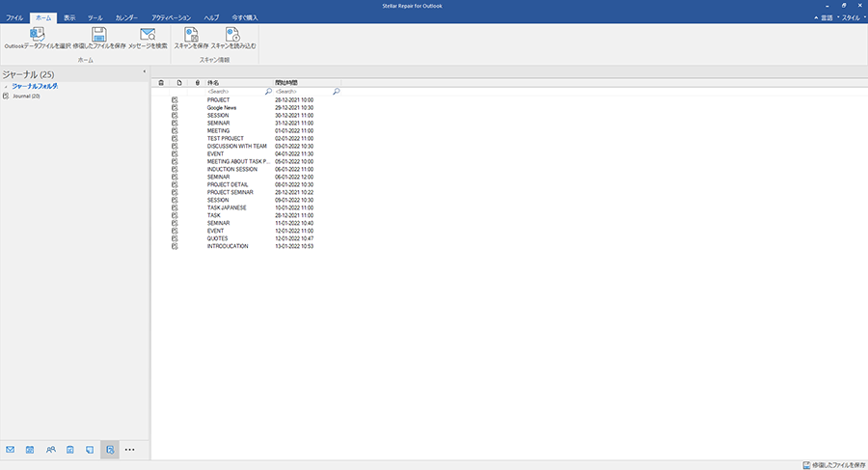Image resolution: width=868 pixels, height=470 pixels.
Task: Click start time 28-12-2021 10:22
Action: pyautogui.click(x=294, y=192)
